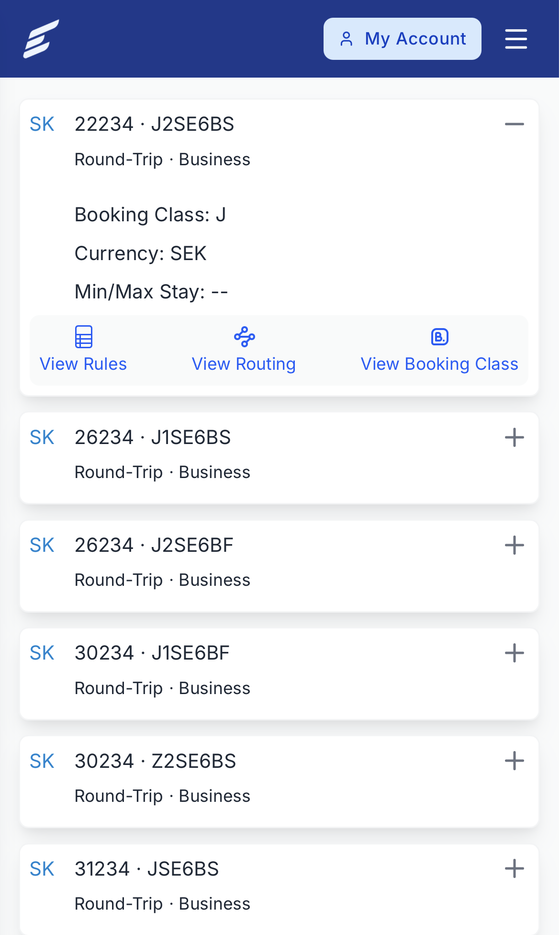
Task: Click the View Booking Class B icon
Action: 439,337
